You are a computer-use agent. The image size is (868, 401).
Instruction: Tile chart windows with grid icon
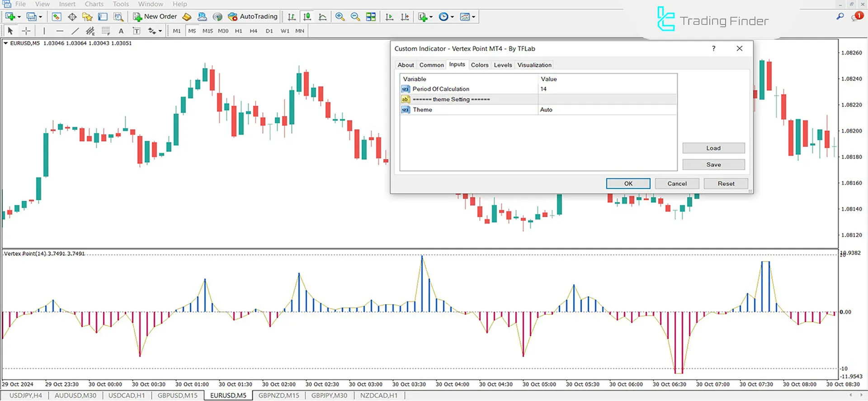coord(371,17)
